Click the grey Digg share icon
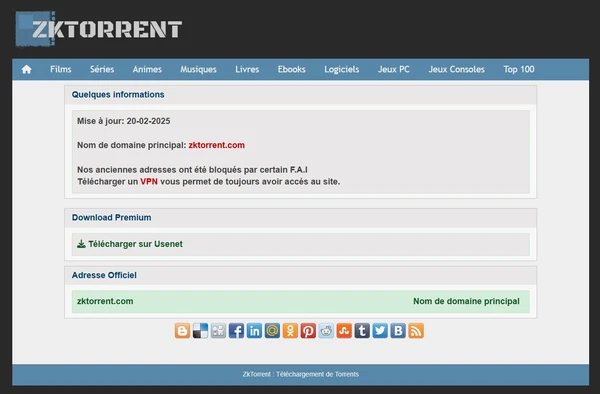This screenshot has width=600, height=394. tap(218, 331)
